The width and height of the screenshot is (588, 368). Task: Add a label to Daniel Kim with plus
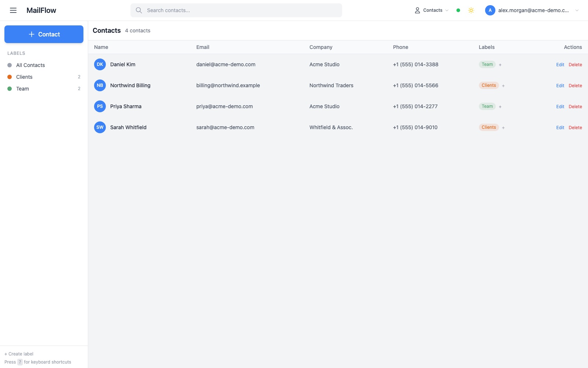click(500, 65)
